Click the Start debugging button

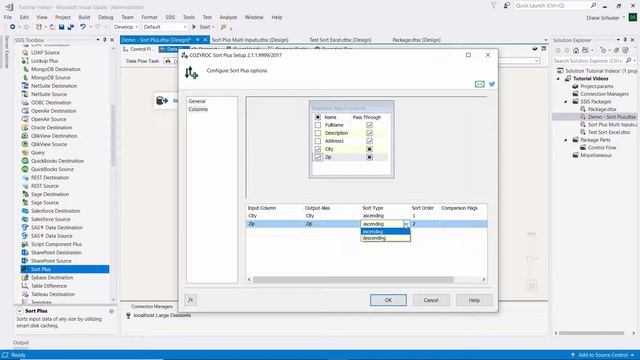click(203, 27)
